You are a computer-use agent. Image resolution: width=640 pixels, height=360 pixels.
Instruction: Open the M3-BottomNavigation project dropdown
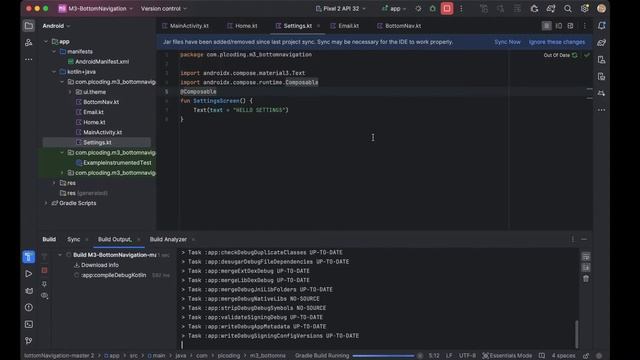(x=96, y=9)
